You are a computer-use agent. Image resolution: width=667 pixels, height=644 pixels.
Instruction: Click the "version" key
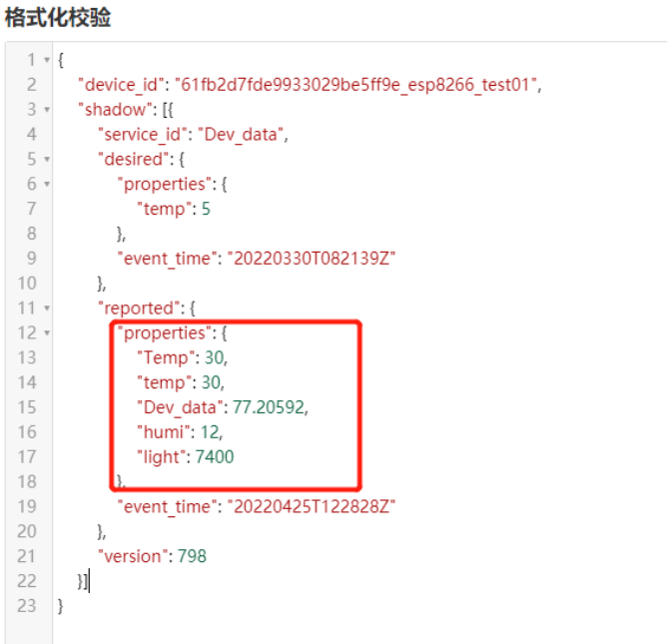coord(133,556)
